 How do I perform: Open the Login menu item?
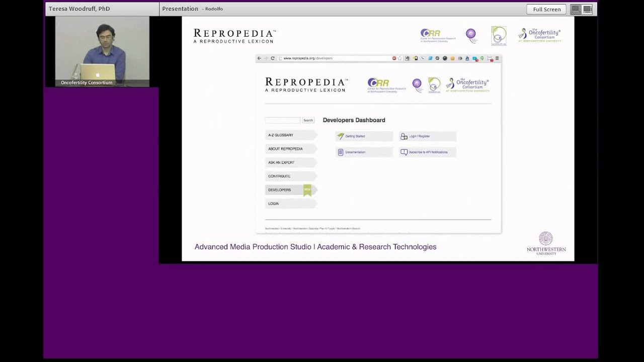[x=291, y=204]
